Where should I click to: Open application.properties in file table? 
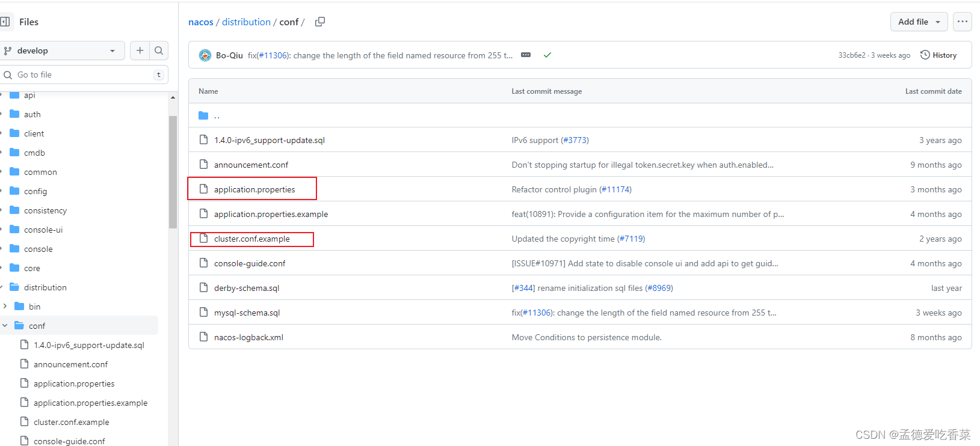pyautogui.click(x=254, y=189)
